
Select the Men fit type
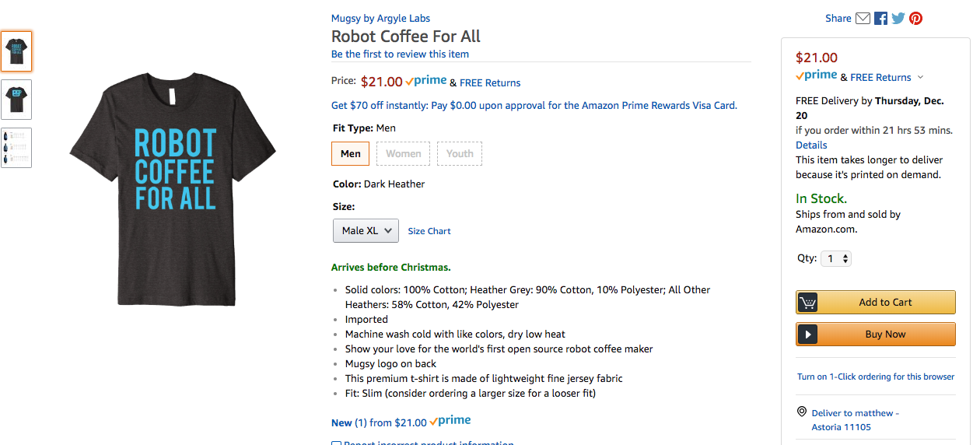point(351,153)
